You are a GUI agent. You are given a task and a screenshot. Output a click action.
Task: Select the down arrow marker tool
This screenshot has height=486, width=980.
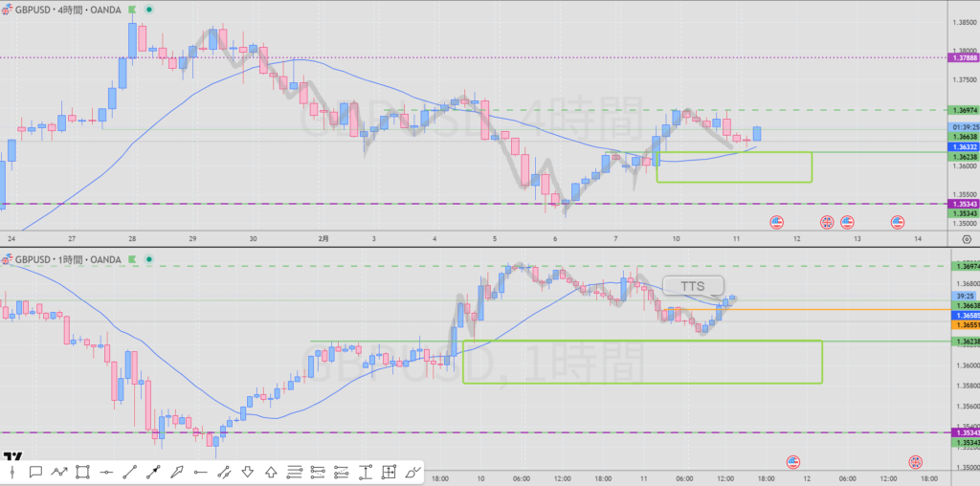click(248, 471)
